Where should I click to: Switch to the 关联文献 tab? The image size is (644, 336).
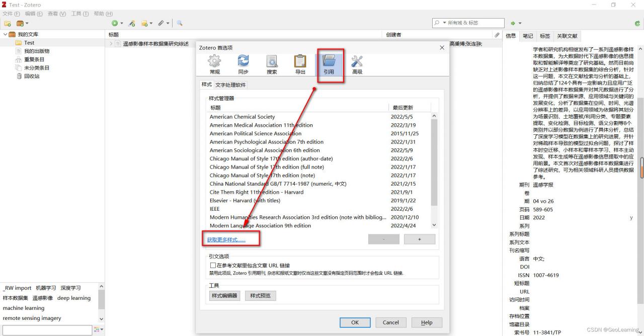click(x=567, y=36)
